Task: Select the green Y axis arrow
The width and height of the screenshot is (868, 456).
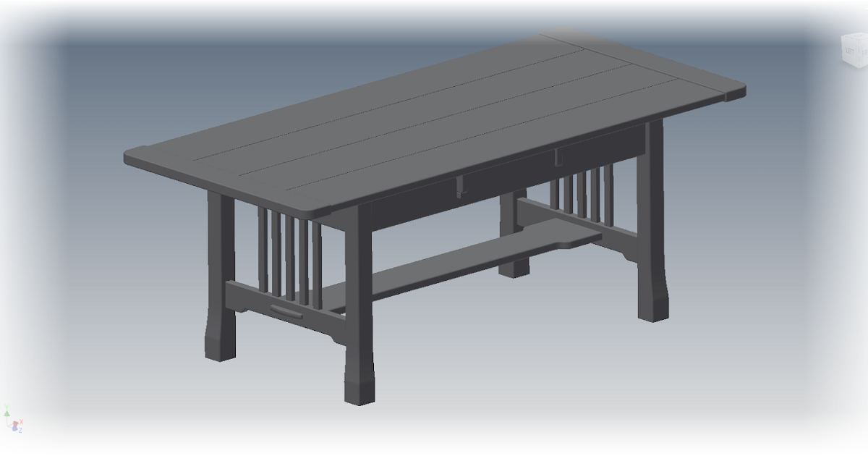Action: 7,414
